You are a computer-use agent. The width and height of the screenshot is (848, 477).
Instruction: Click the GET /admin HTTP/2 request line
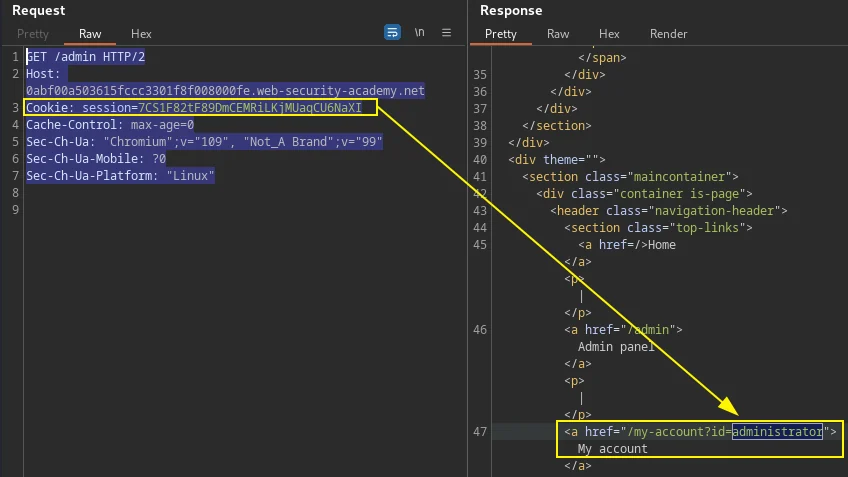tap(85, 56)
